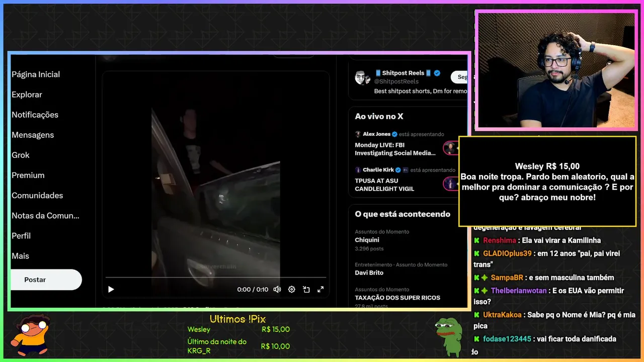The height and width of the screenshot is (362, 644).
Task: Open Alex Jones small avatar
Action: (x=358, y=134)
